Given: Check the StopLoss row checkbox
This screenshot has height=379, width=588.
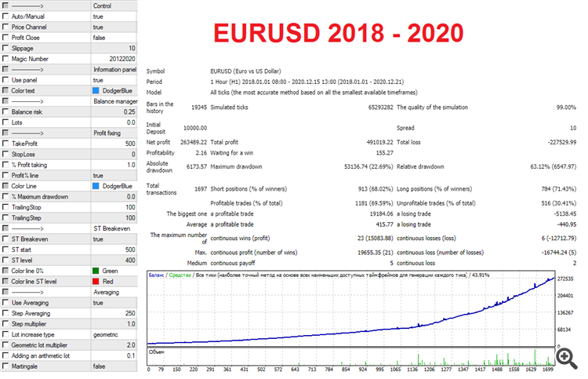Looking at the screenshot, I should [x=5, y=154].
